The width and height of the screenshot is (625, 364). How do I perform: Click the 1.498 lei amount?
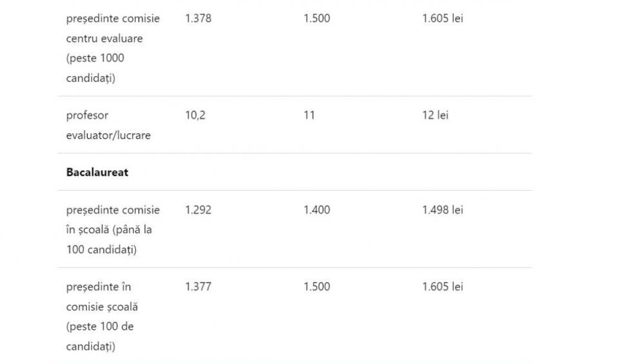[x=442, y=210]
